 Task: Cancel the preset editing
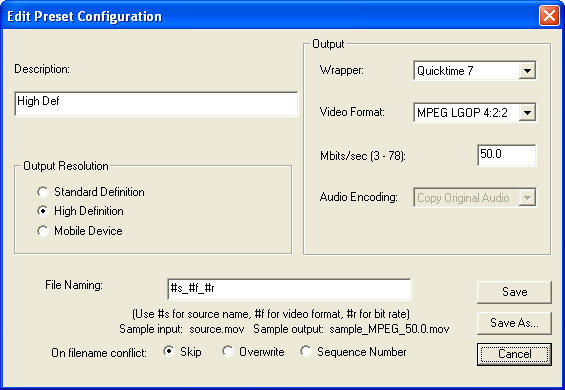click(514, 354)
